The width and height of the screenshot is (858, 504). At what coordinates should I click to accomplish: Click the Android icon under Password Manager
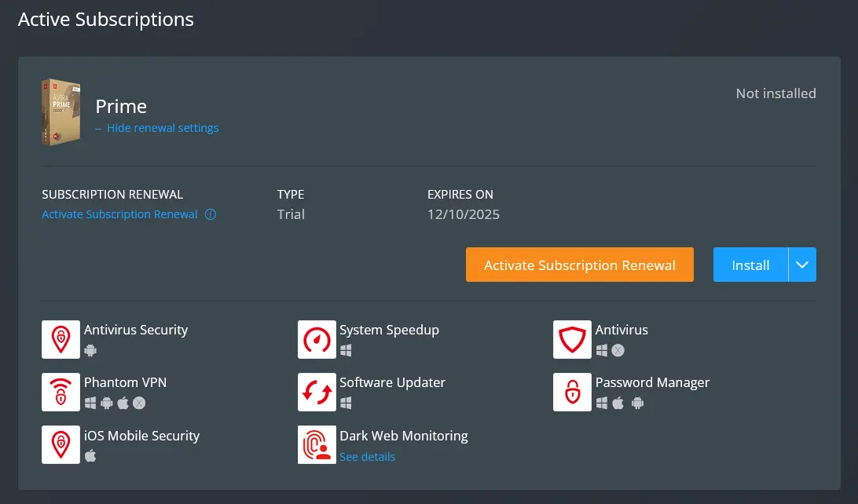(637, 404)
